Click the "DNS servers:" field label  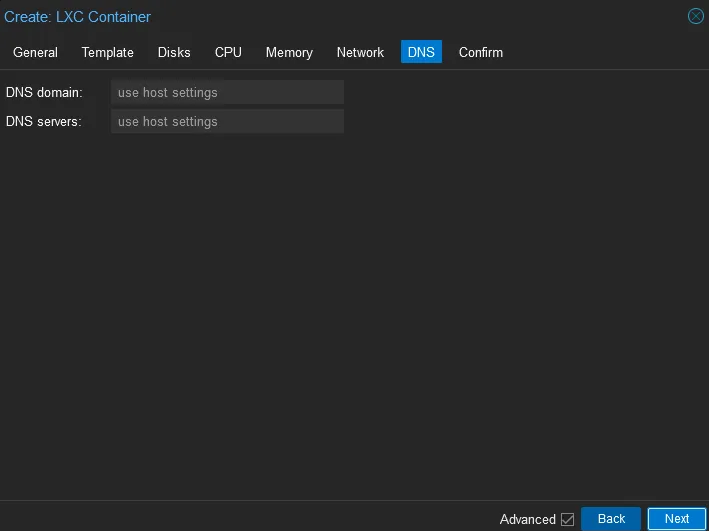[x=44, y=122]
